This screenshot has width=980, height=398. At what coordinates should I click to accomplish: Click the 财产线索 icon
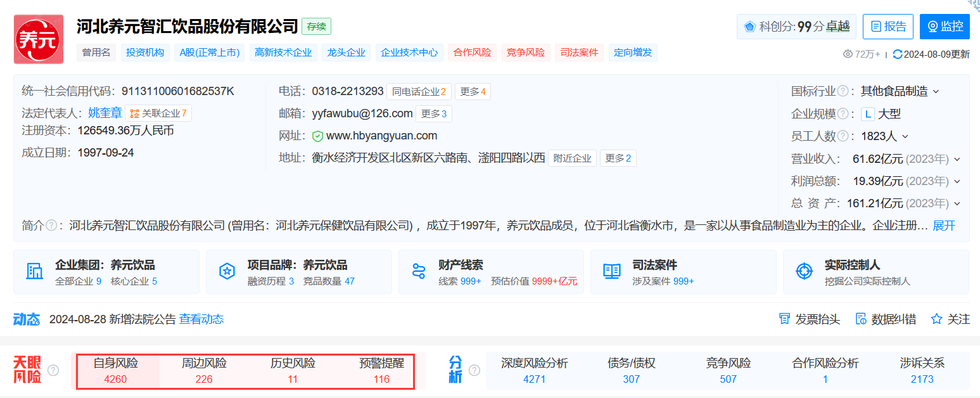(x=418, y=271)
